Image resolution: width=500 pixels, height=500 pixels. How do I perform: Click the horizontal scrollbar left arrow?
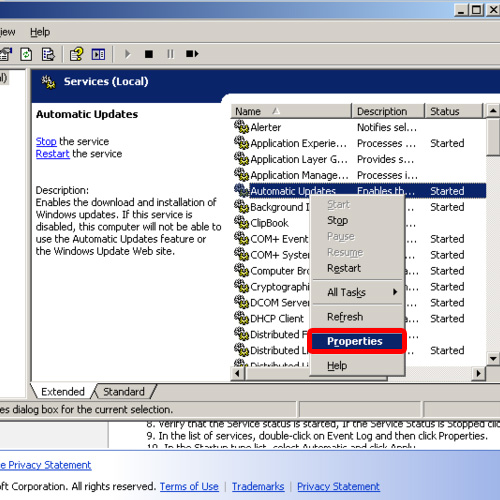[x=238, y=373]
